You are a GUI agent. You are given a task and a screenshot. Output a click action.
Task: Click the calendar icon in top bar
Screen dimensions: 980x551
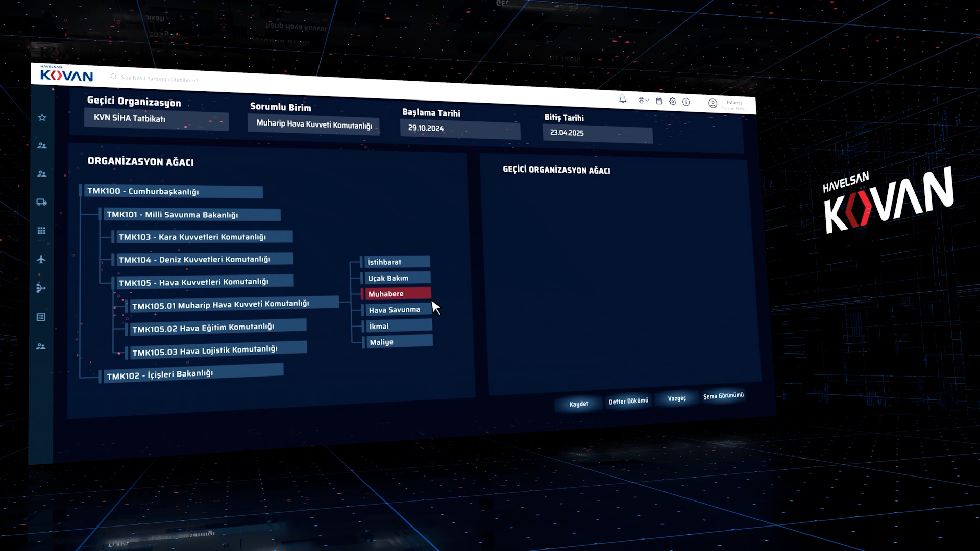click(x=659, y=101)
